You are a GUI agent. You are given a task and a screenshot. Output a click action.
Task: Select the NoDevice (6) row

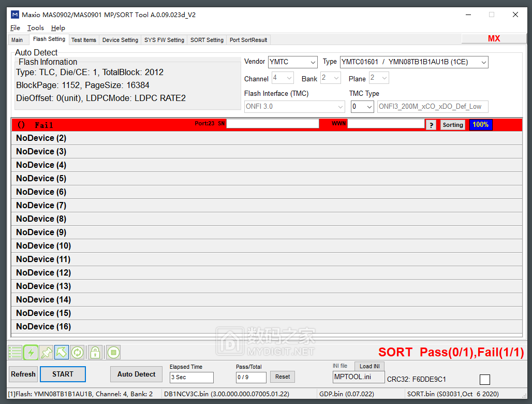click(x=267, y=192)
